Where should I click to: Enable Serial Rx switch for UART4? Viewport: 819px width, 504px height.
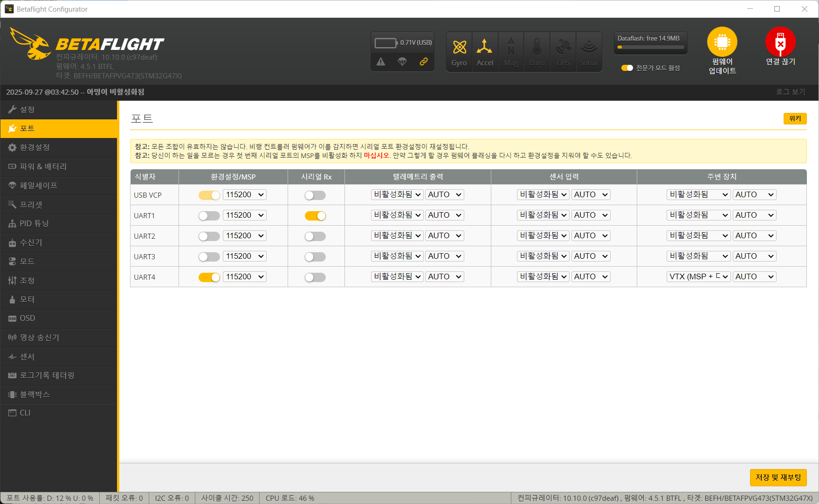(315, 277)
